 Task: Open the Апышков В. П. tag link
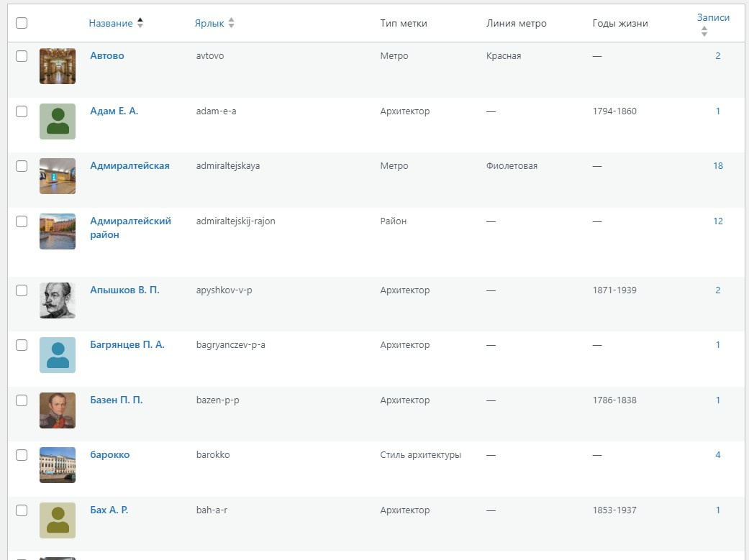(x=124, y=290)
